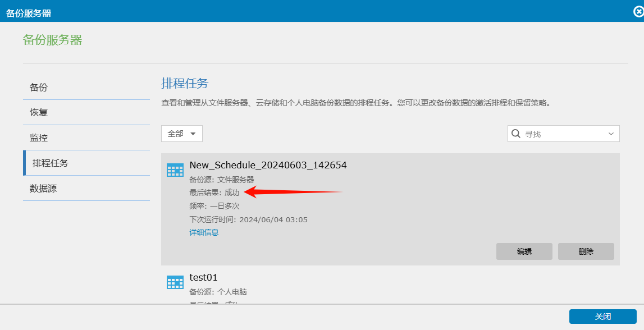Click the blue 关闭 button
Screen dimensions: 644x330
tap(602, 317)
